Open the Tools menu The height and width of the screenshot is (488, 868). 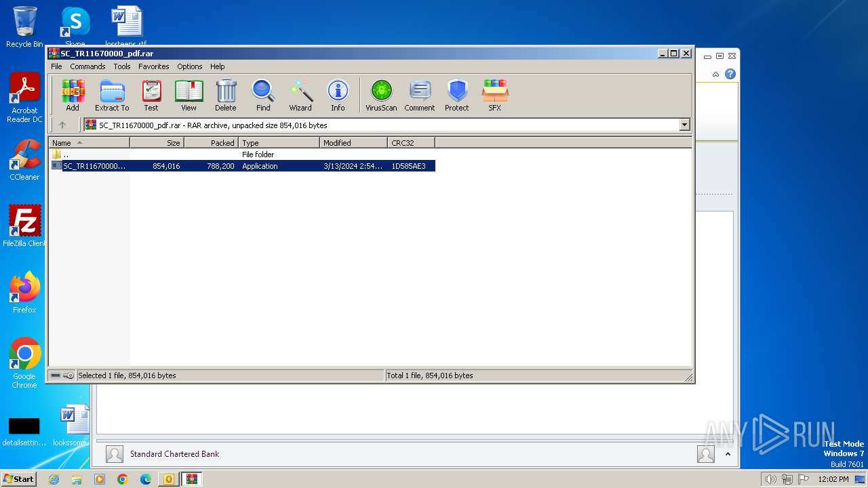(x=122, y=66)
